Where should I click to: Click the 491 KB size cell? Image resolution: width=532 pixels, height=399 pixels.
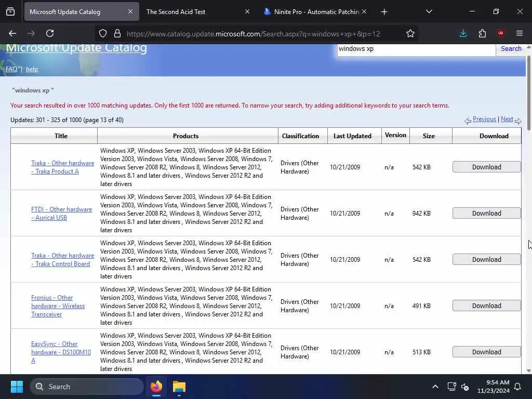click(421, 305)
